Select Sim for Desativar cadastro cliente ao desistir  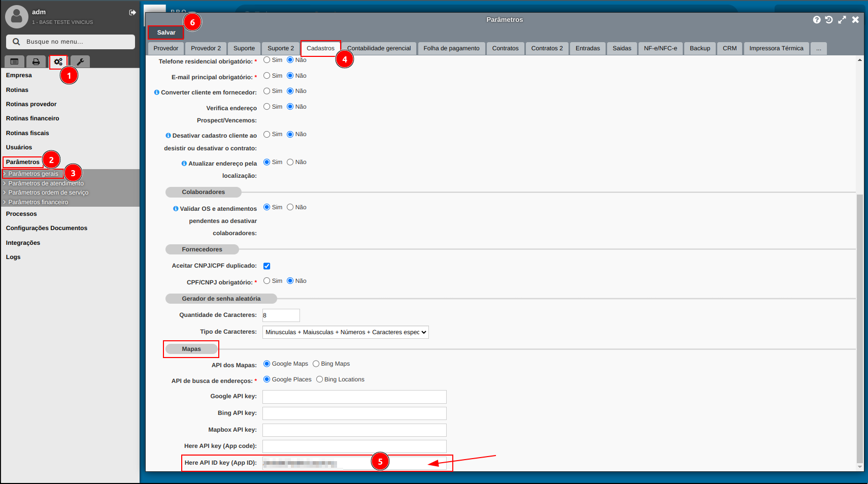coord(266,134)
